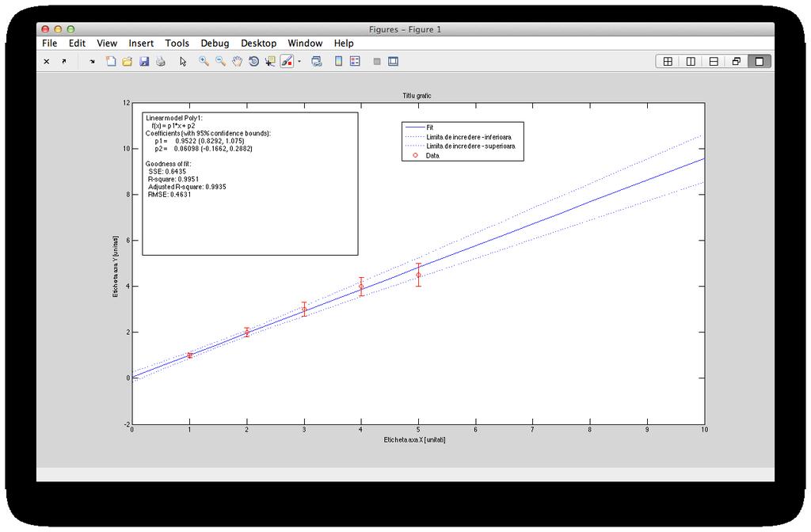
Task: Open a file via folder icon
Action: coord(128,62)
